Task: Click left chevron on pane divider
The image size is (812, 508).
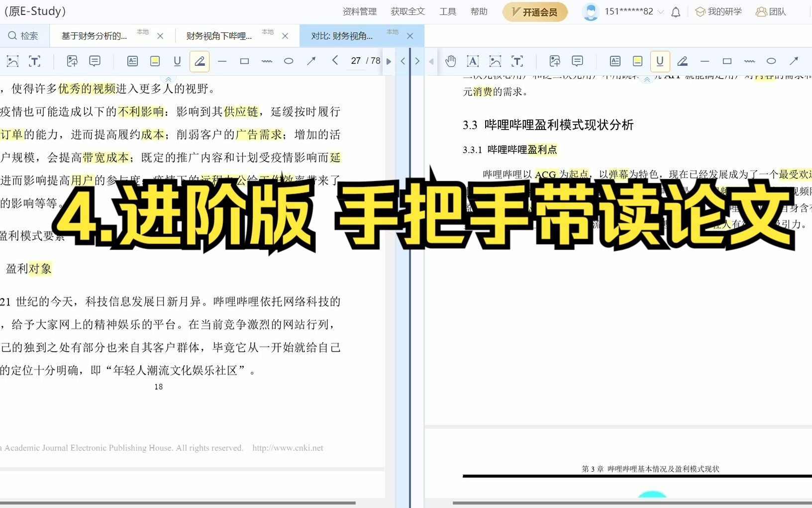Action: [403, 61]
